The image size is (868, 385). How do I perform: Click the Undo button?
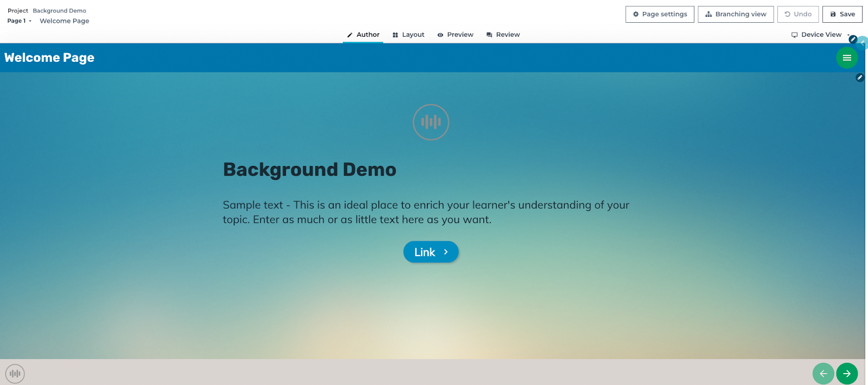coord(798,14)
